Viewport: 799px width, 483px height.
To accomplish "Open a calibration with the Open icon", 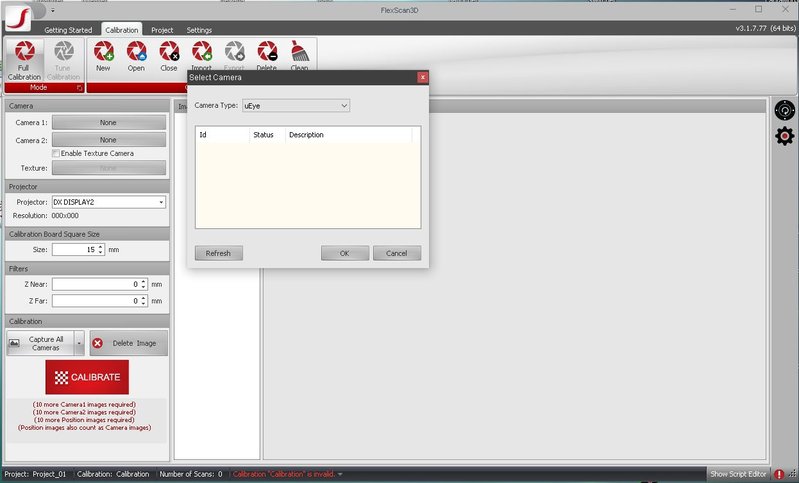I will pyautogui.click(x=136, y=51).
